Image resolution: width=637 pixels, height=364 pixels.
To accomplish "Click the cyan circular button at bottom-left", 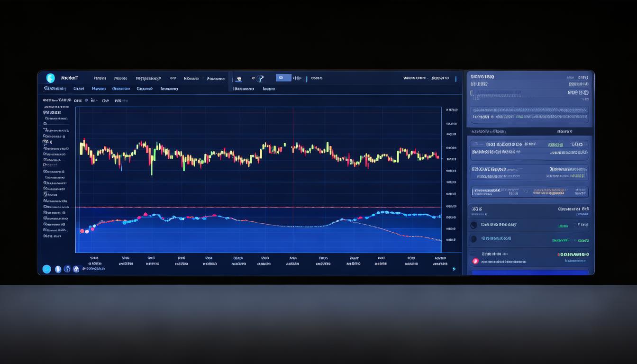I will (46, 269).
